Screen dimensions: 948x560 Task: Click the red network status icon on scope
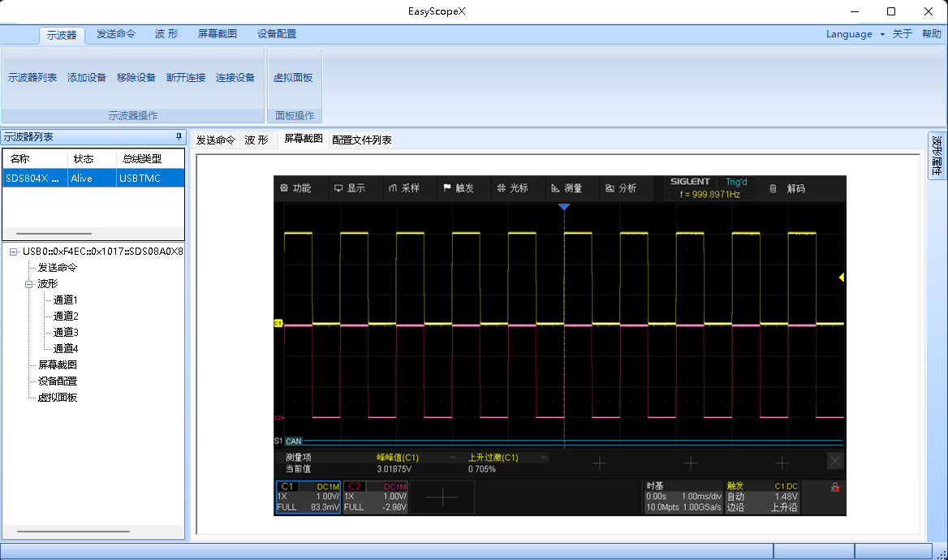click(x=835, y=488)
